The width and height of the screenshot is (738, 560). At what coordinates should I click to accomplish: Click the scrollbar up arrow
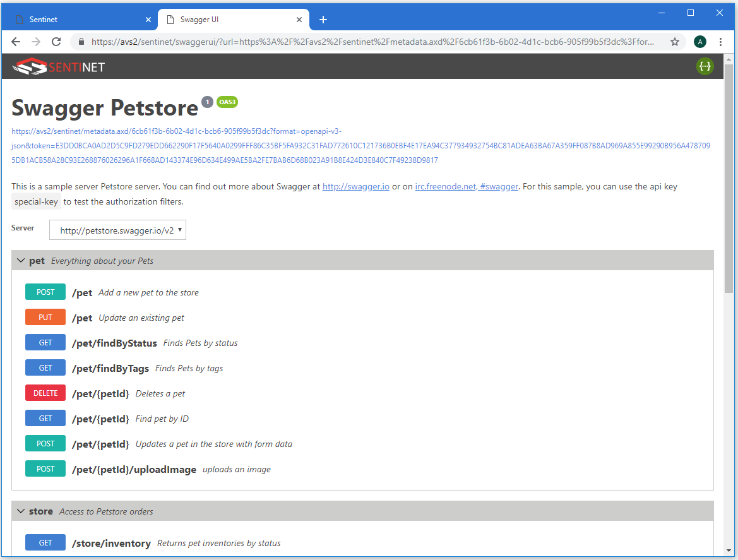coord(729,59)
